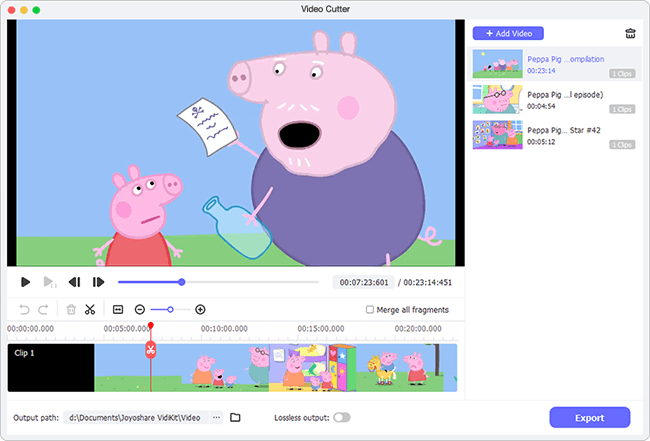
Task: Zoom in the timeline with plus icon
Action: tap(200, 310)
